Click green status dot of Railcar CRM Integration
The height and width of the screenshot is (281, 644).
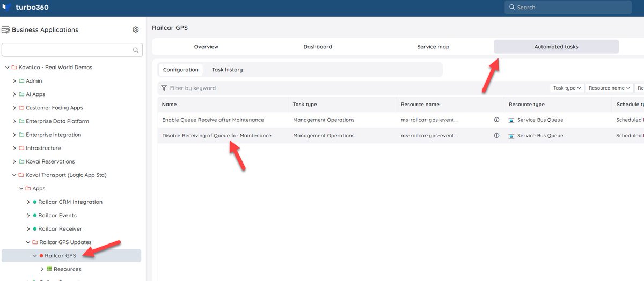pyautogui.click(x=35, y=202)
